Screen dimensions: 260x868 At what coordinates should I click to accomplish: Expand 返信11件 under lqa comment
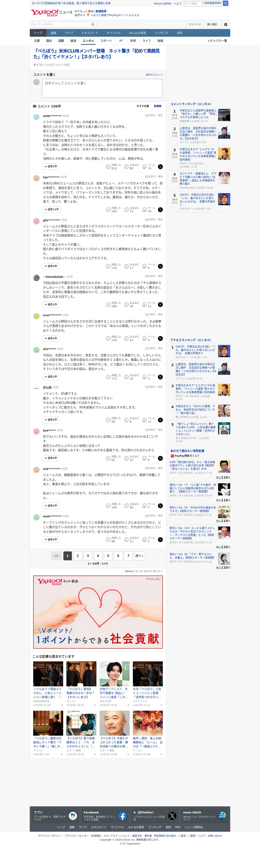51,209
